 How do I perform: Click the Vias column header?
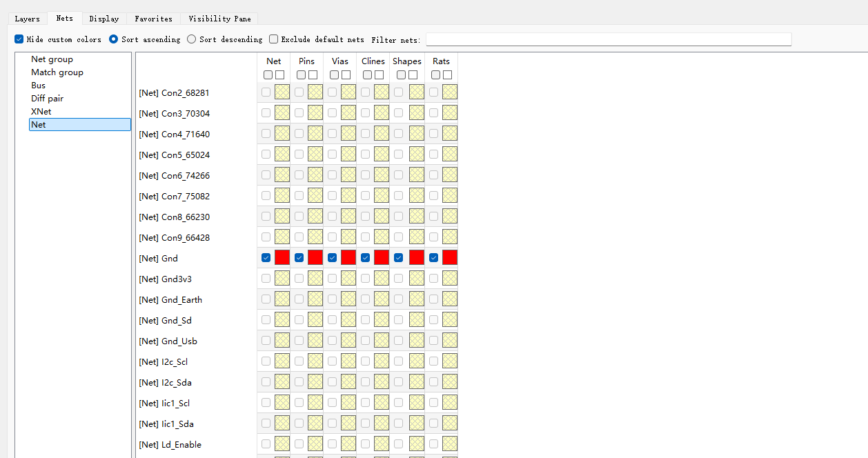click(340, 61)
